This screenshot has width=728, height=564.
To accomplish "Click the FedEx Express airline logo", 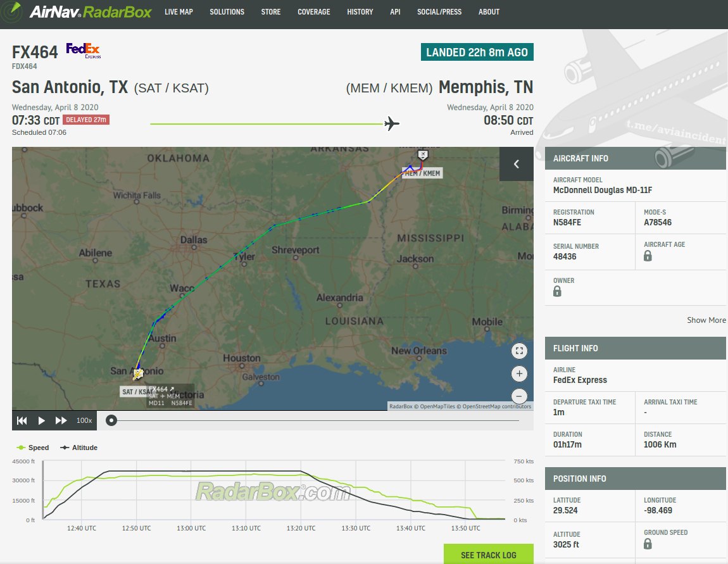I will pyautogui.click(x=84, y=51).
